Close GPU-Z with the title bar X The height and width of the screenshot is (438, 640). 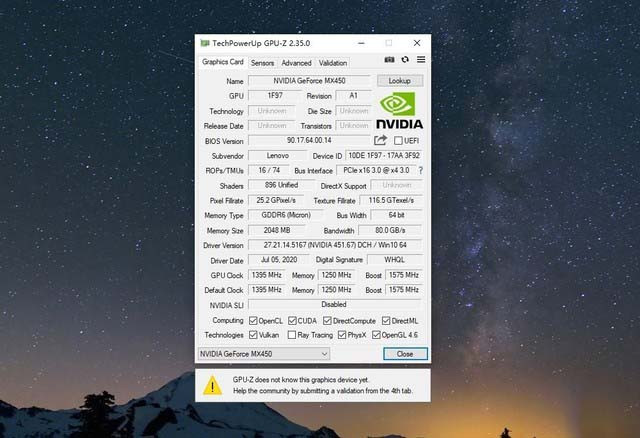click(x=417, y=43)
